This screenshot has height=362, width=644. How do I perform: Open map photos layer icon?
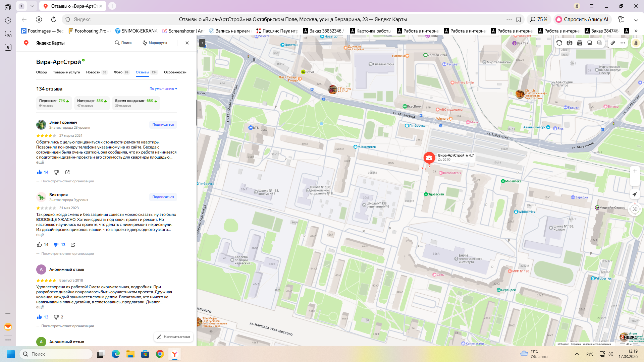(579, 43)
